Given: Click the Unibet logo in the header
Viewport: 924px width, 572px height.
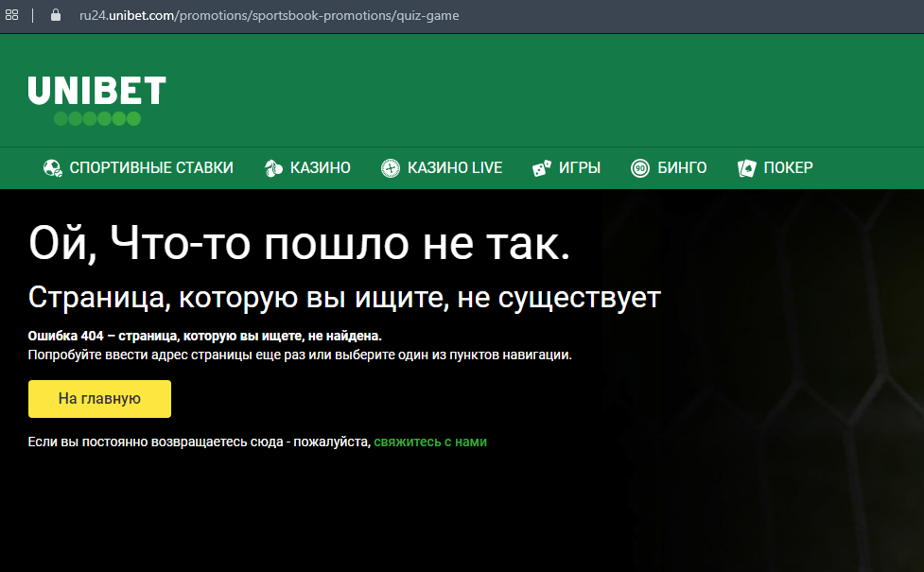Looking at the screenshot, I should [96, 100].
